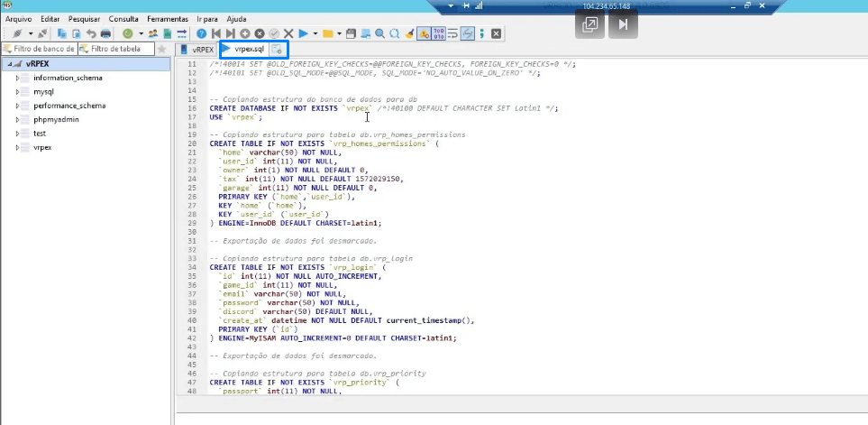This screenshot has height=425, width=868.
Task: Go to last row icon
Action: [x=230, y=33]
